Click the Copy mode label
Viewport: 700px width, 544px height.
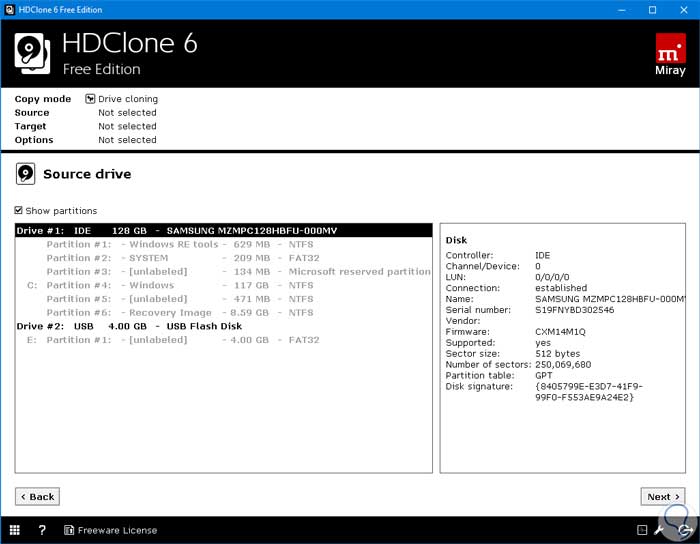[43, 99]
